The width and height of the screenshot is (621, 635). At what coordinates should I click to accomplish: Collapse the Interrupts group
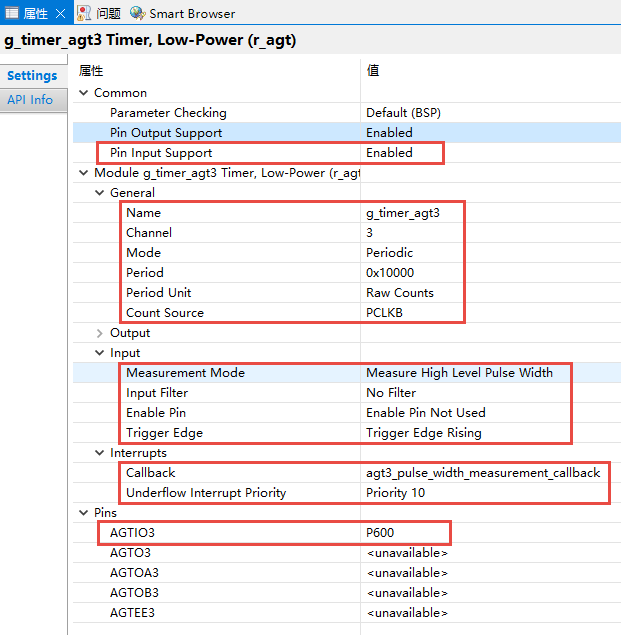[x=100, y=453]
